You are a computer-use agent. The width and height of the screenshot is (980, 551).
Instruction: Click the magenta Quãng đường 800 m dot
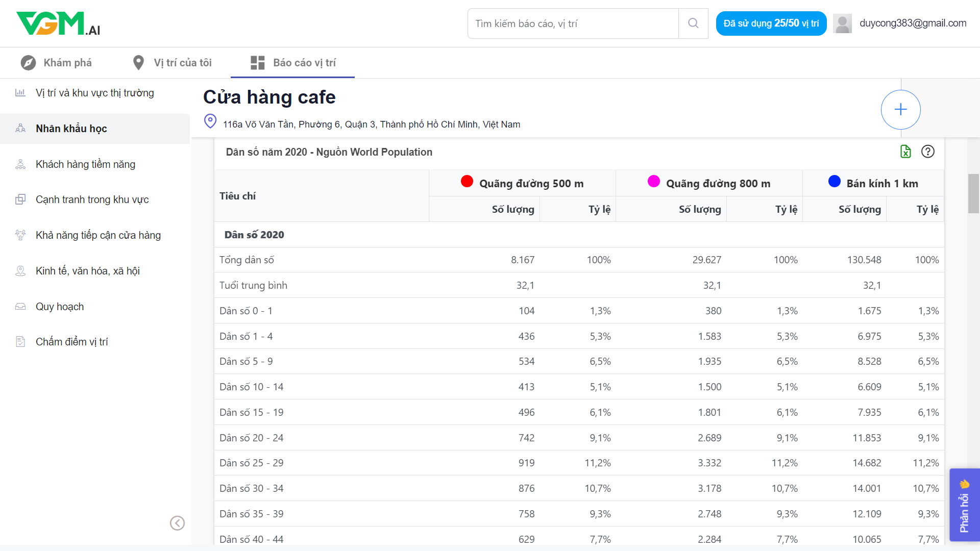pos(653,182)
